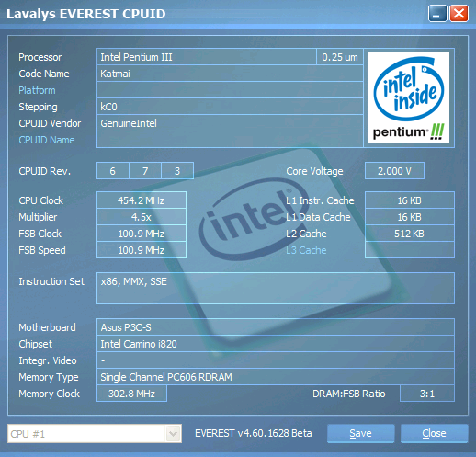Select the Asus P3C-S motherboard field
Screen dimensions: 476x457
(x=276, y=327)
